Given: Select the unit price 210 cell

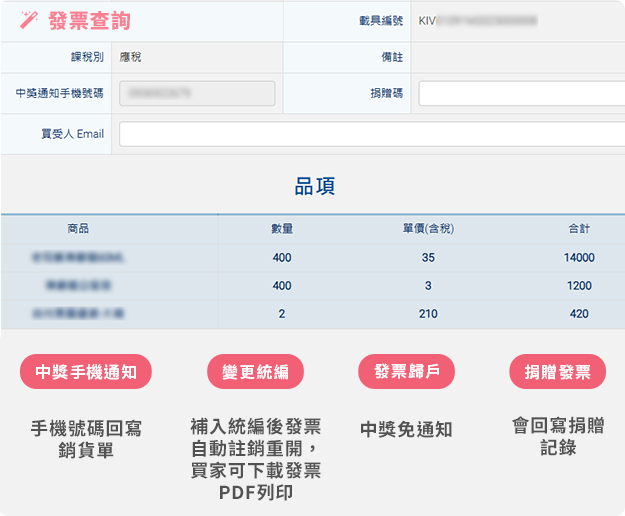Looking at the screenshot, I should click(x=428, y=314).
